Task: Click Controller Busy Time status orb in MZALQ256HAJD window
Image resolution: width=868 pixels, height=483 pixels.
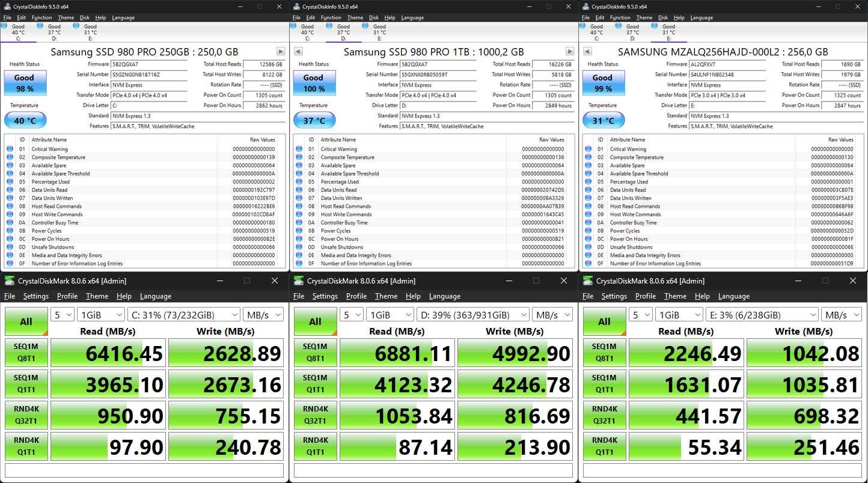Action: coord(588,222)
